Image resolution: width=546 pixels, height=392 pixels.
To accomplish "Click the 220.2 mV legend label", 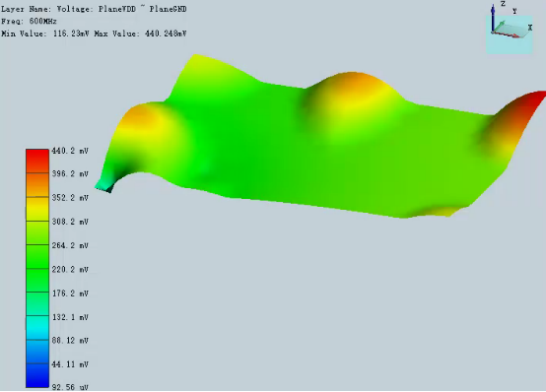I will [70, 270].
